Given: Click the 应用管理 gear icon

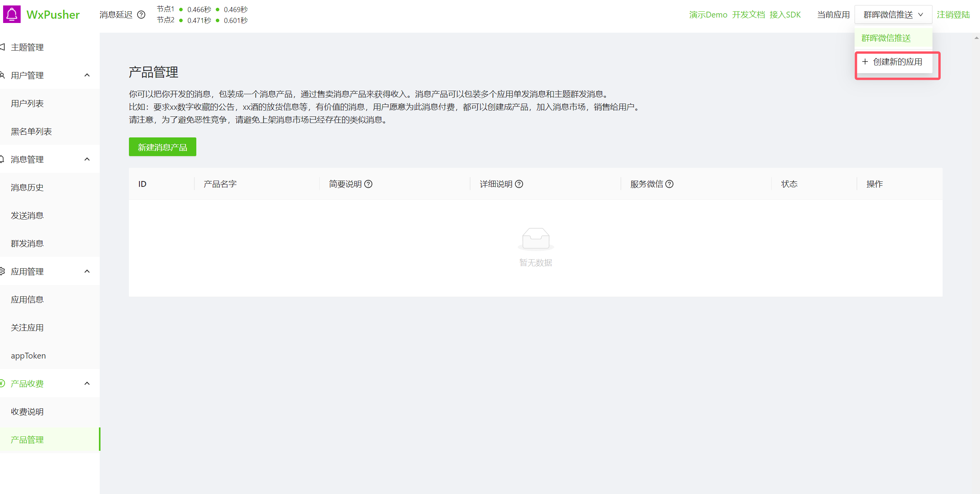Looking at the screenshot, I should coord(2,271).
